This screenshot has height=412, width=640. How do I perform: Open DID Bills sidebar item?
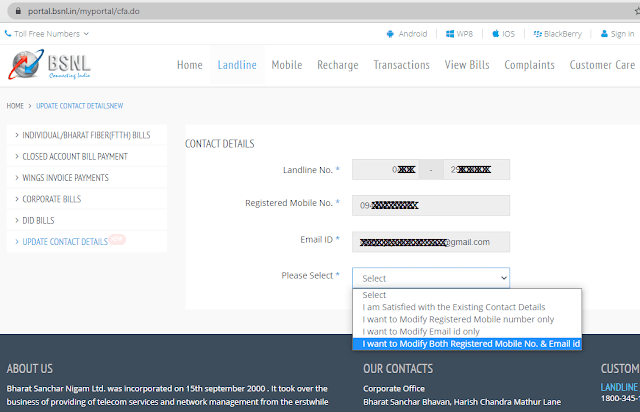(87, 220)
